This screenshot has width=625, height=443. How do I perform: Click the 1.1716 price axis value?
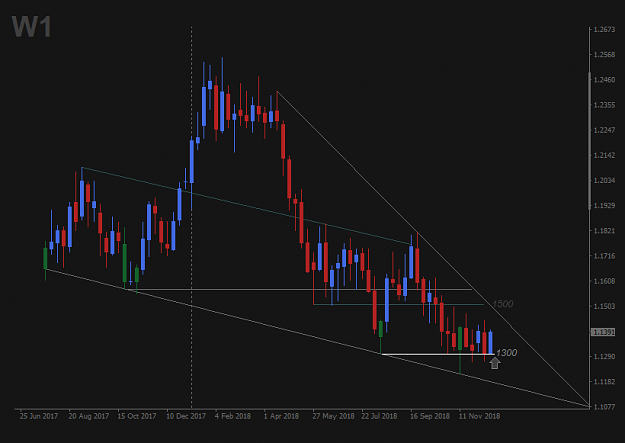(x=604, y=256)
